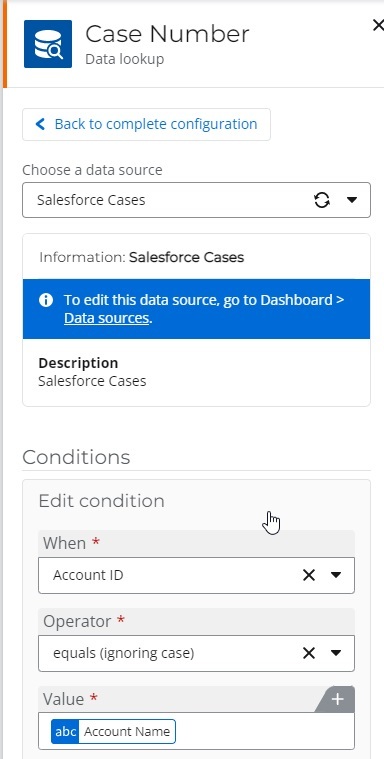Click the Edit condition heading
The height and width of the screenshot is (759, 384).
pos(101,501)
